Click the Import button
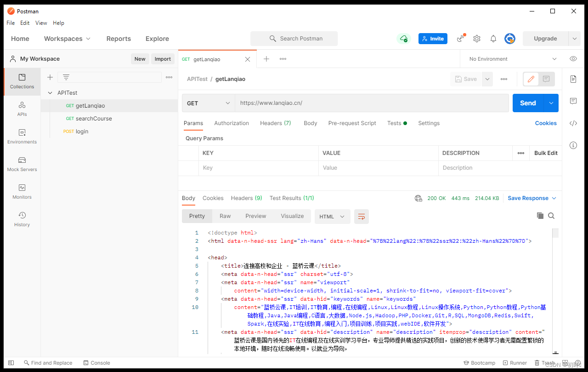588x372 pixels. point(163,59)
